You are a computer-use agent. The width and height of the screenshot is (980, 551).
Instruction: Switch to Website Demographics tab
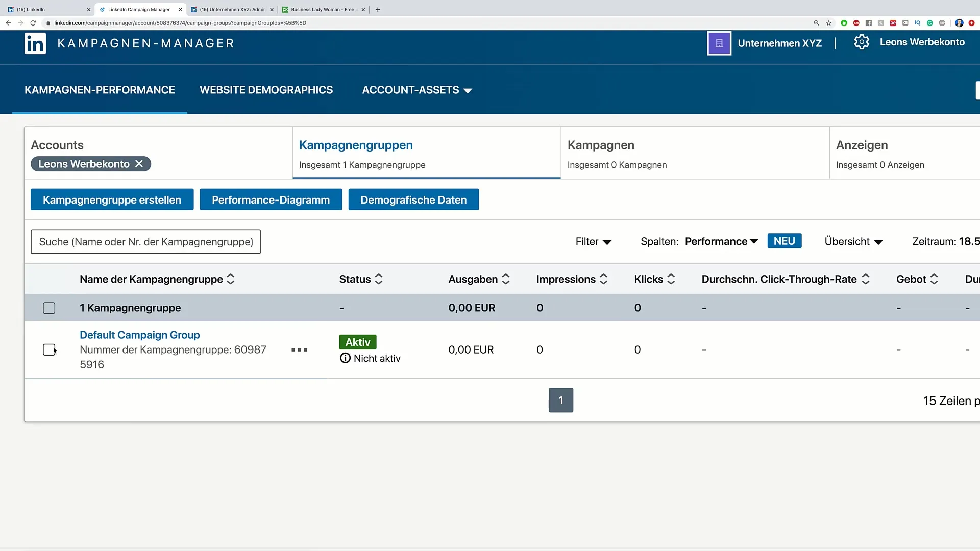pyautogui.click(x=266, y=90)
